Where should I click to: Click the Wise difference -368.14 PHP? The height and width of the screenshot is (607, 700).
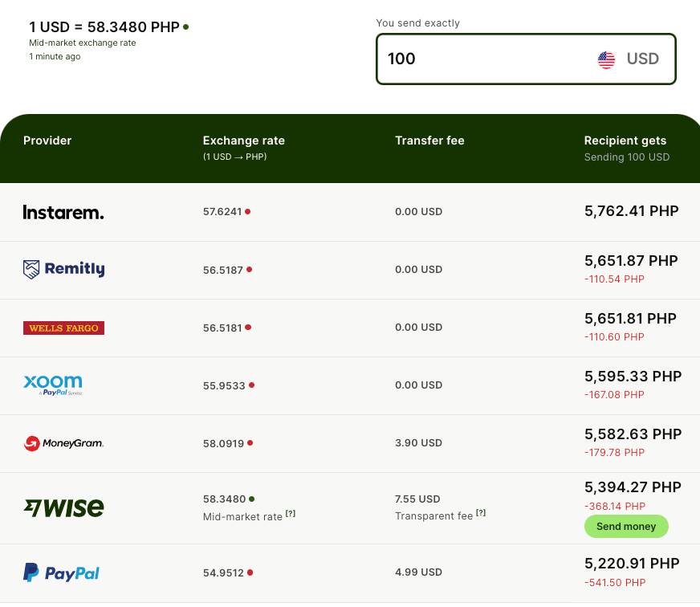click(615, 506)
